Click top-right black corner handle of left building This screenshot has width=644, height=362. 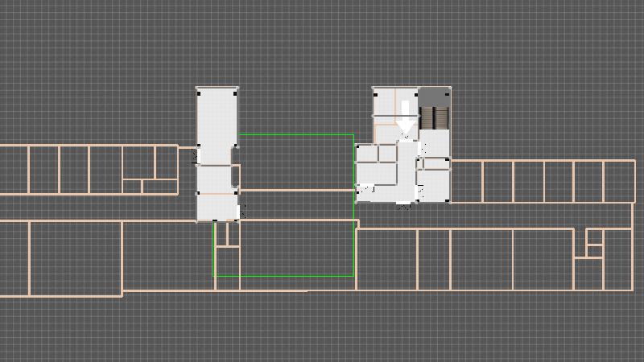pos(235,94)
